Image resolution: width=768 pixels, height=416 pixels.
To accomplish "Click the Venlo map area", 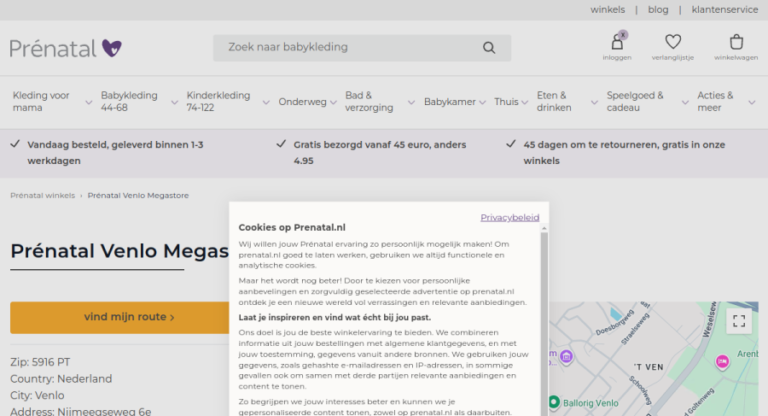I will pos(654,359).
